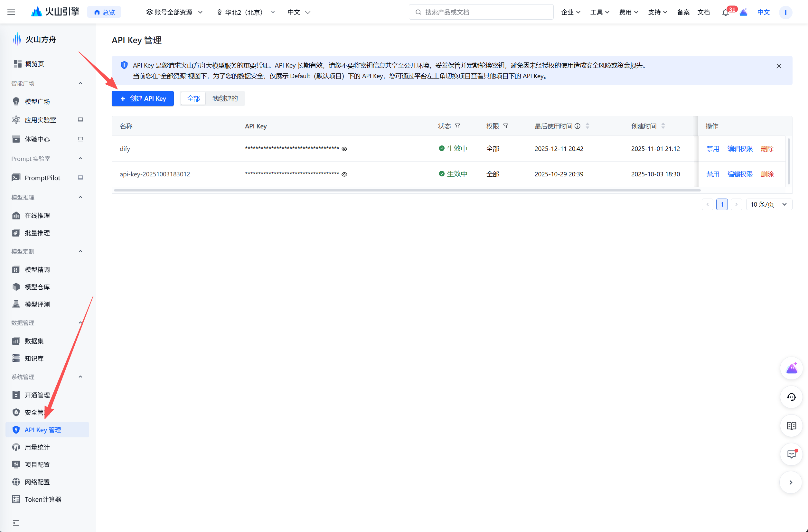Click the customer service headset icon

[791, 397]
